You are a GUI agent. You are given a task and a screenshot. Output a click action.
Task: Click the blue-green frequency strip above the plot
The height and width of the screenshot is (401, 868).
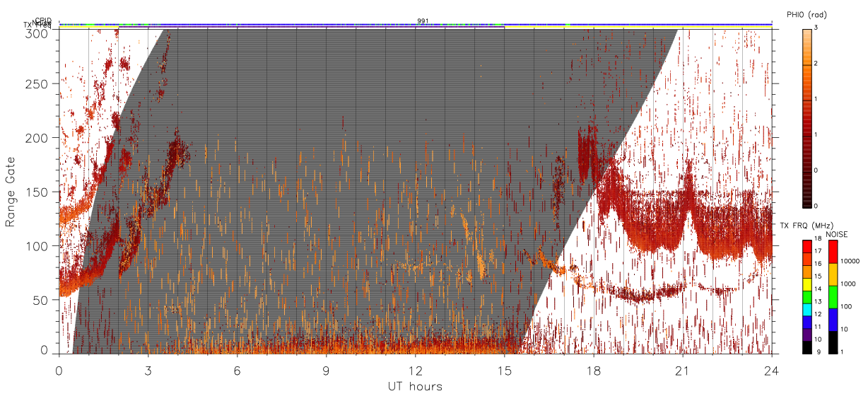click(x=415, y=25)
